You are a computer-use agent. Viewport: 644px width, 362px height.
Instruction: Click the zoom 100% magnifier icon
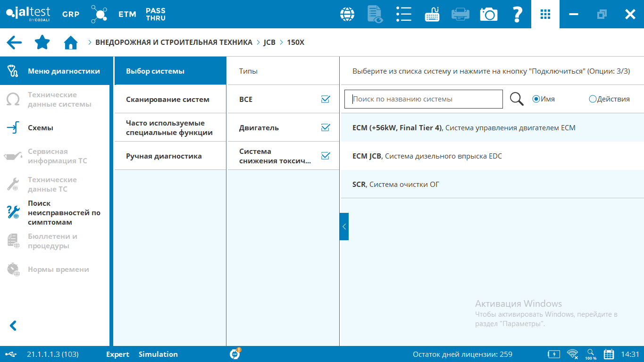point(591,354)
